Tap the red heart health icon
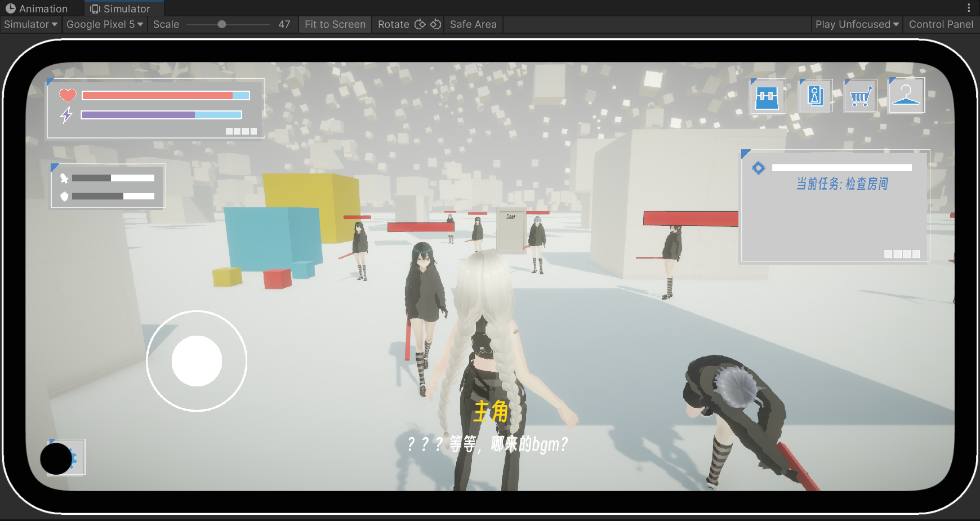 68,95
